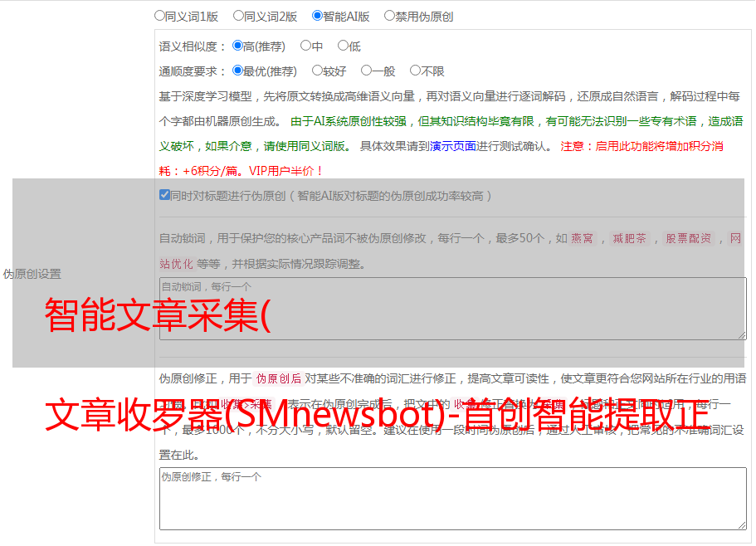Set 通顺度要求 to 最优(推荐)

(237, 71)
